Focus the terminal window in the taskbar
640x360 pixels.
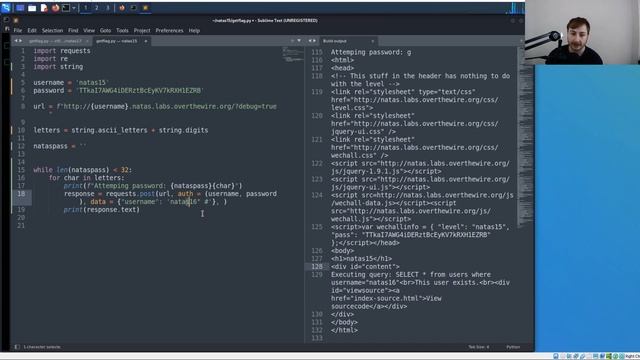(133, 8)
